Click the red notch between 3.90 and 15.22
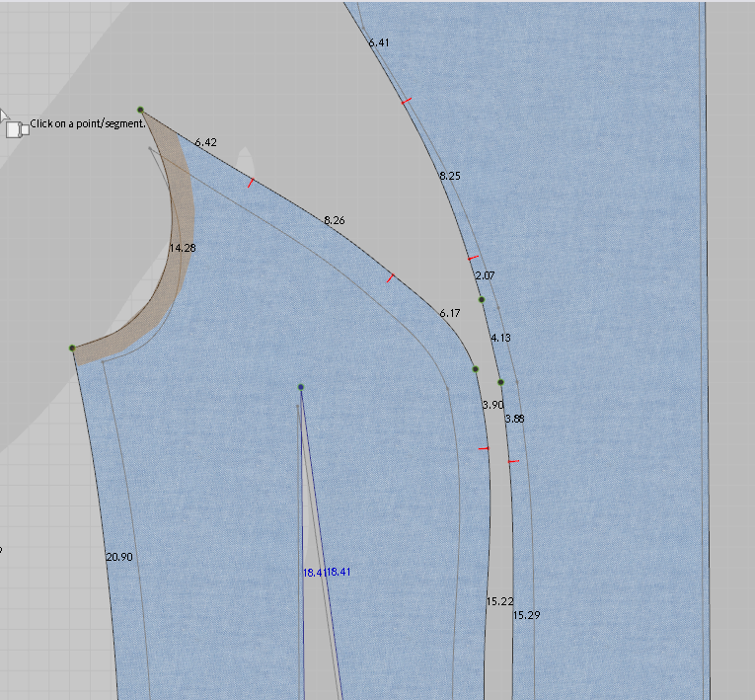This screenshot has height=700, width=755. [x=484, y=448]
